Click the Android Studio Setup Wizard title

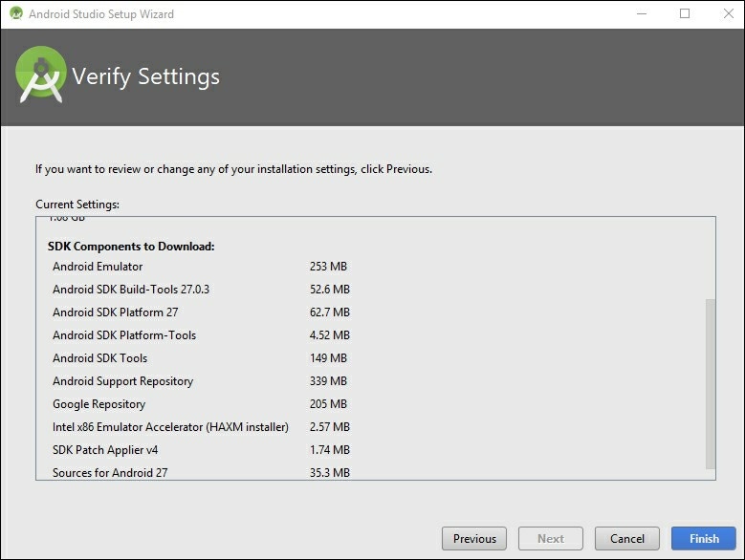coord(101,13)
